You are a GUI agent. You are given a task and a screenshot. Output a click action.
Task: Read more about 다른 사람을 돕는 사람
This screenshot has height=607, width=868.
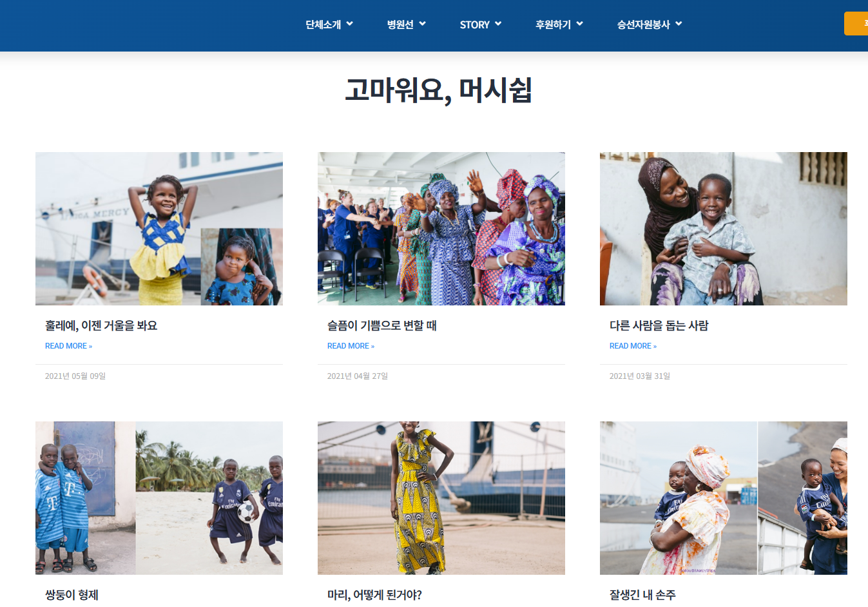pos(633,346)
